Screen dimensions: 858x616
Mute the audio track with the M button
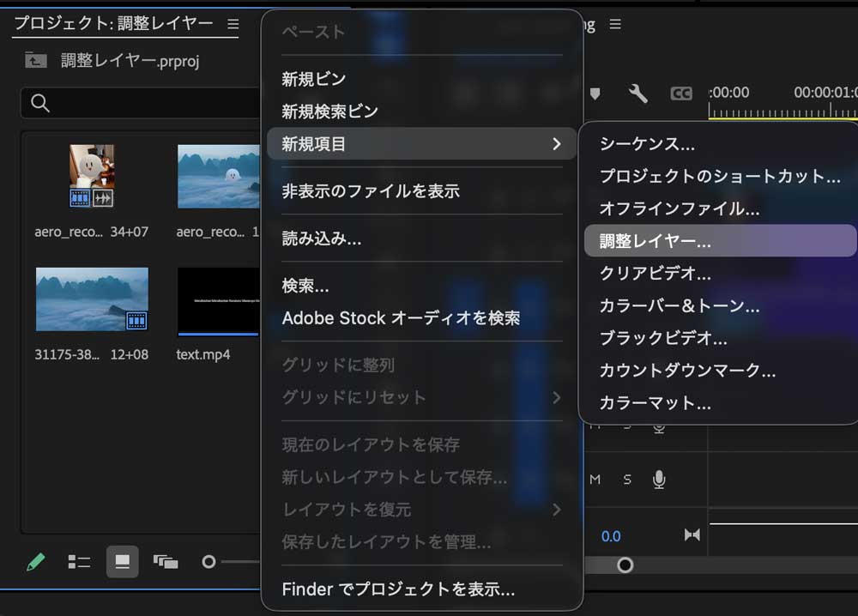point(593,479)
